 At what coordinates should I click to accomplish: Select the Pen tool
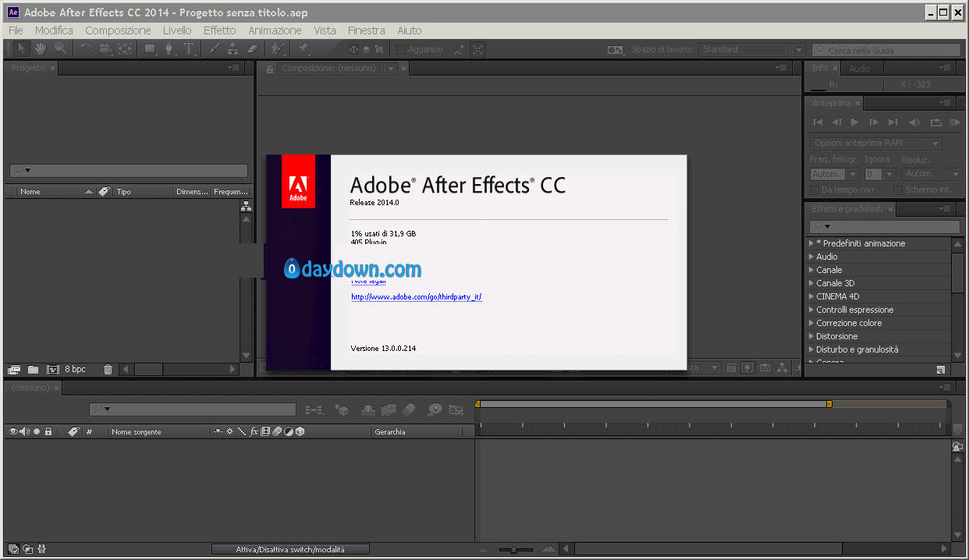coord(169,49)
